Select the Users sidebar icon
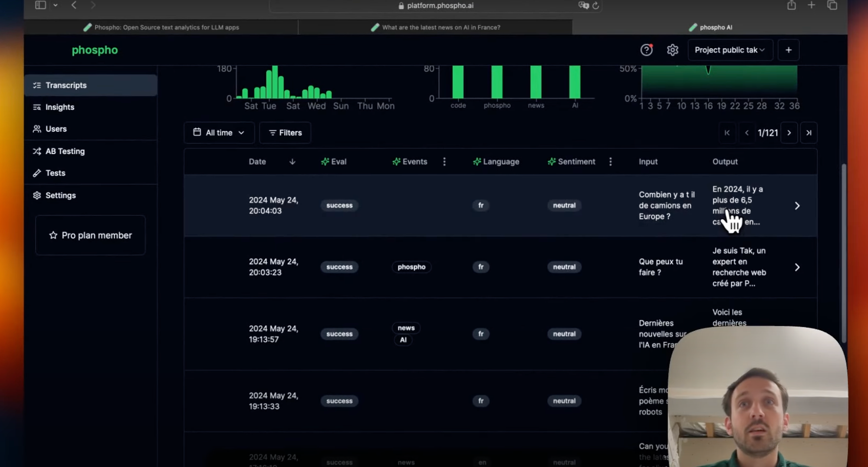 (x=37, y=129)
